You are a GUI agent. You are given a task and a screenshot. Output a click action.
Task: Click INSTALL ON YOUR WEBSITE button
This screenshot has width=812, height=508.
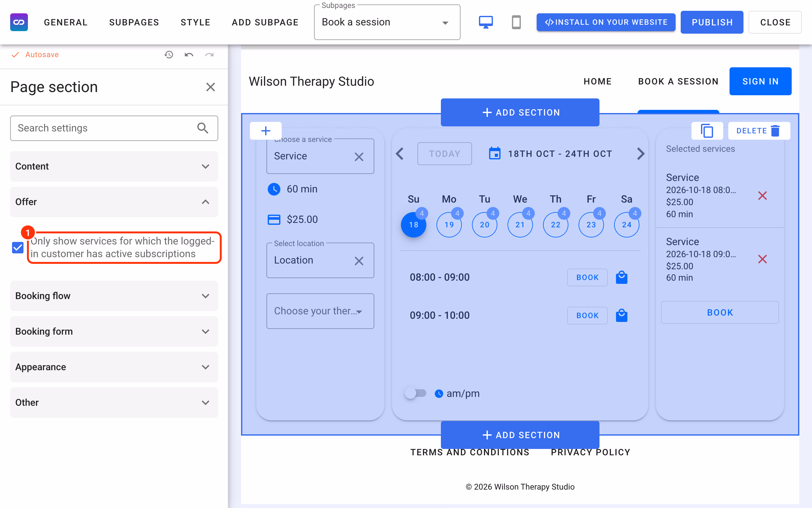[606, 22]
